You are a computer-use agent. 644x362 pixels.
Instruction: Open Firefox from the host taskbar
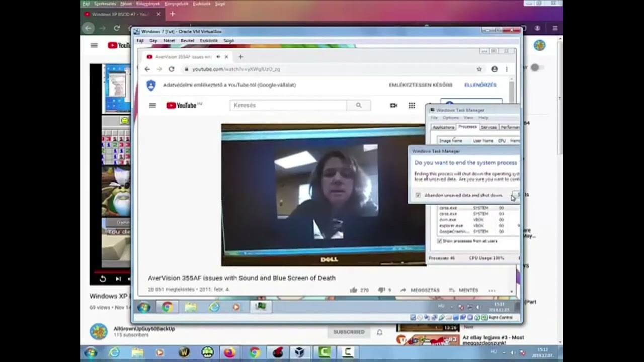pos(229,353)
